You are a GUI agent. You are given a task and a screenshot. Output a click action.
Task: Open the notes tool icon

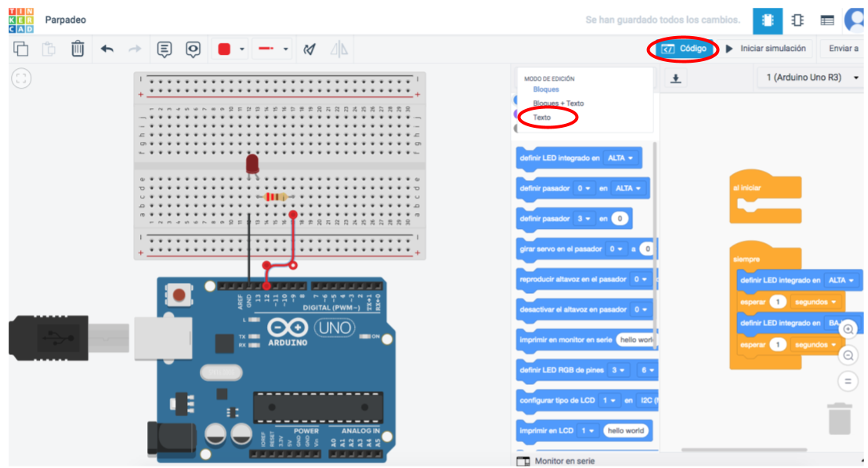[164, 49]
